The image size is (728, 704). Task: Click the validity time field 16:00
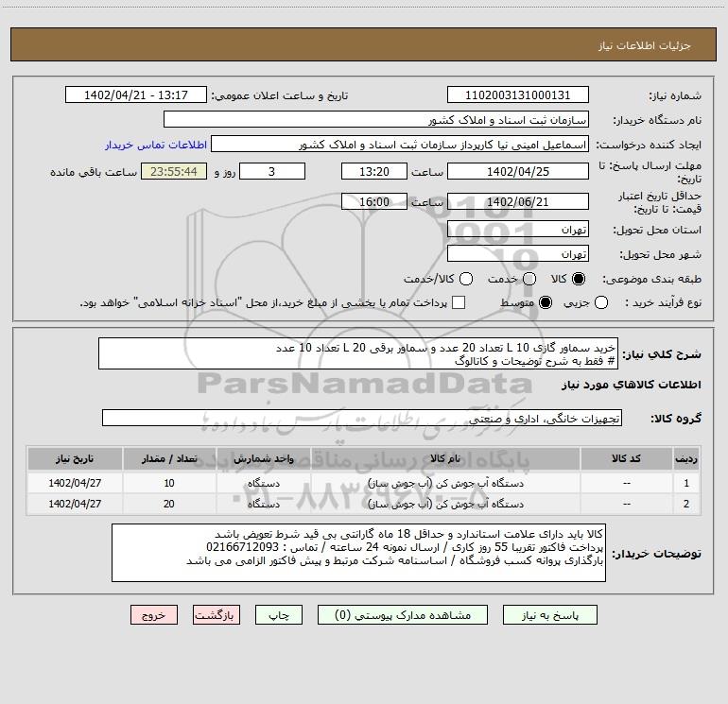(x=374, y=202)
